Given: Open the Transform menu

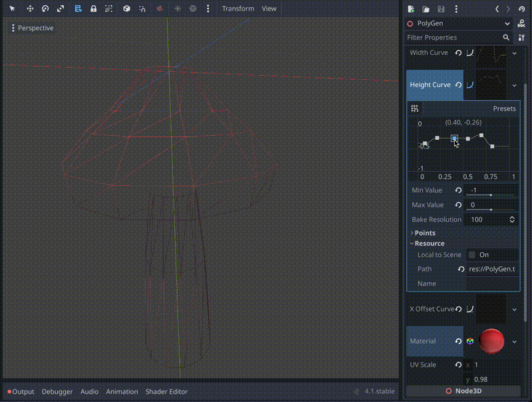Looking at the screenshot, I should (x=238, y=9).
